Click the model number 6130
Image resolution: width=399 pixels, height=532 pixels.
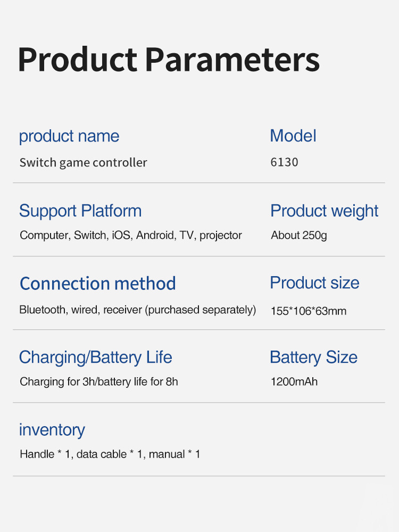tap(284, 162)
